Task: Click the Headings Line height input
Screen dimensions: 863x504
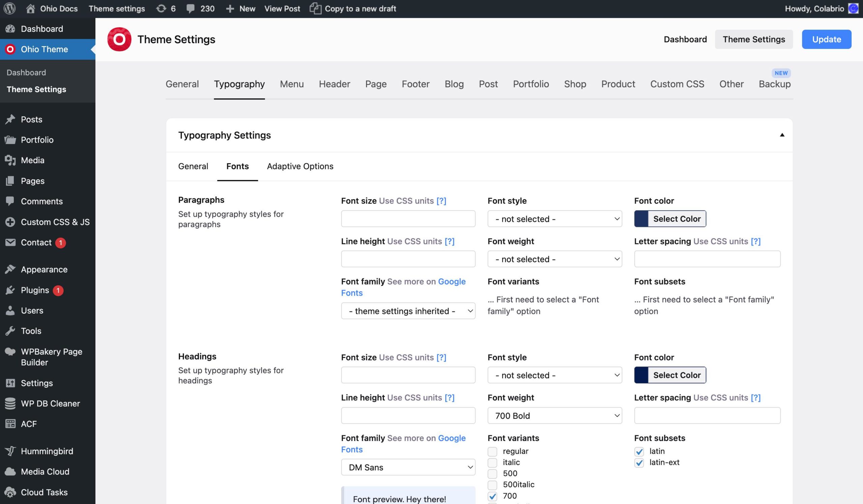Action: [408, 416]
